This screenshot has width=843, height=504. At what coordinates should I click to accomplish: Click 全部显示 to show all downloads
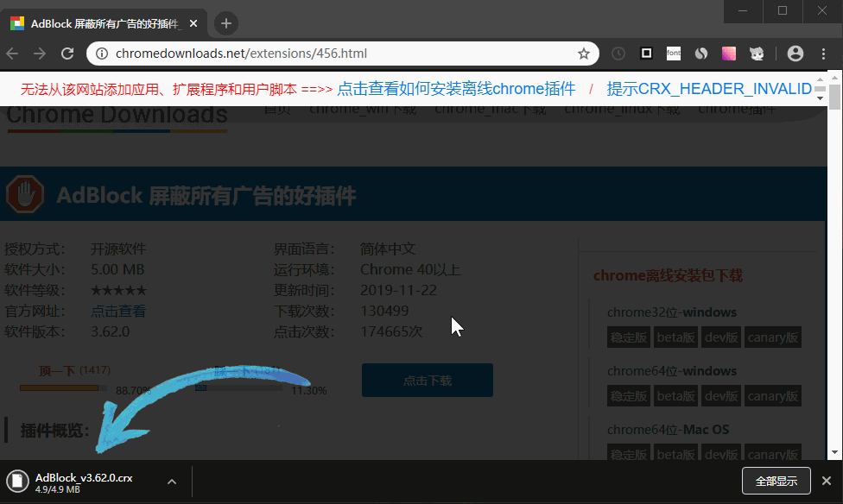tap(776, 481)
